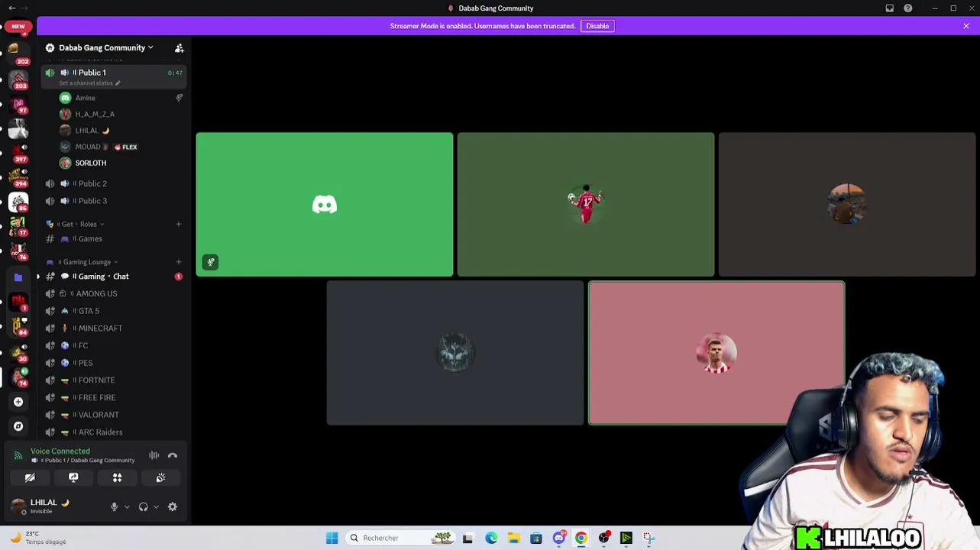Click the NEW direct messages badge
The width and height of the screenshot is (980, 550).
(x=18, y=27)
